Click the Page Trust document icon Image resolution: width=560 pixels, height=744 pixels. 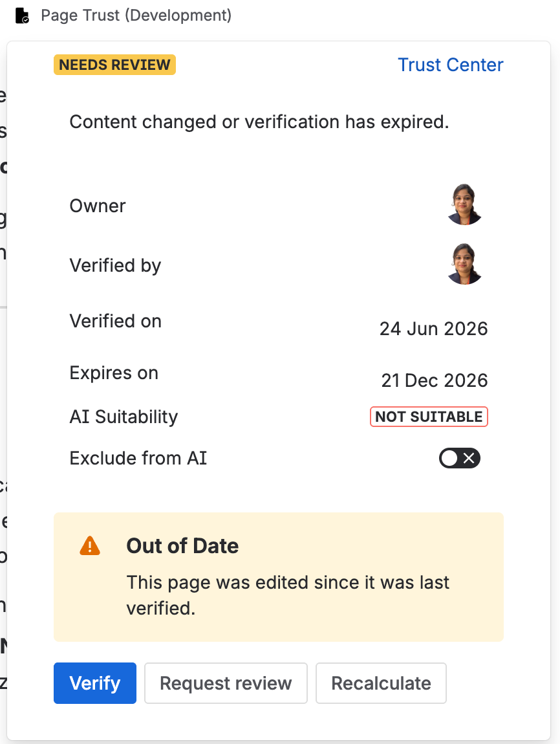tap(22, 16)
